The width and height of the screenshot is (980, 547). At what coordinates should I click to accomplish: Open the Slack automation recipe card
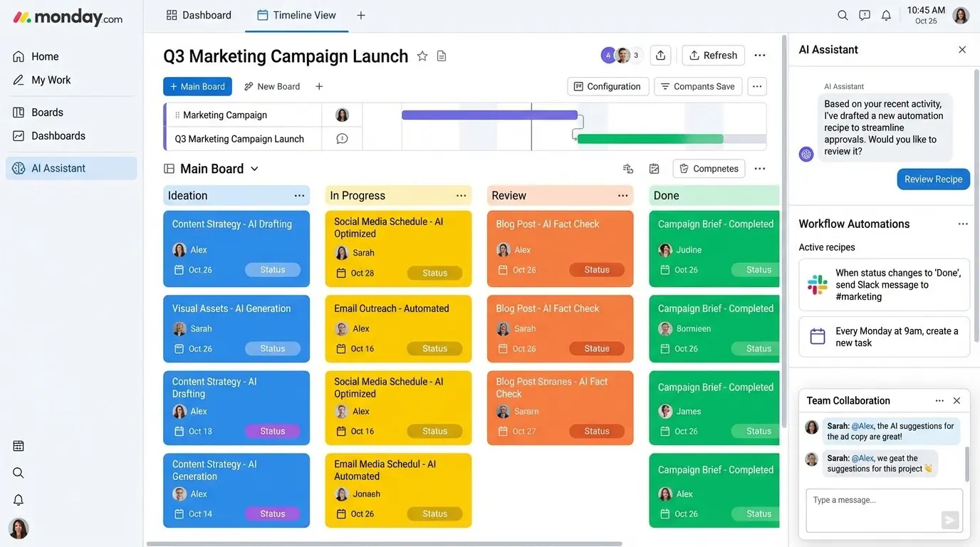[x=884, y=285]
